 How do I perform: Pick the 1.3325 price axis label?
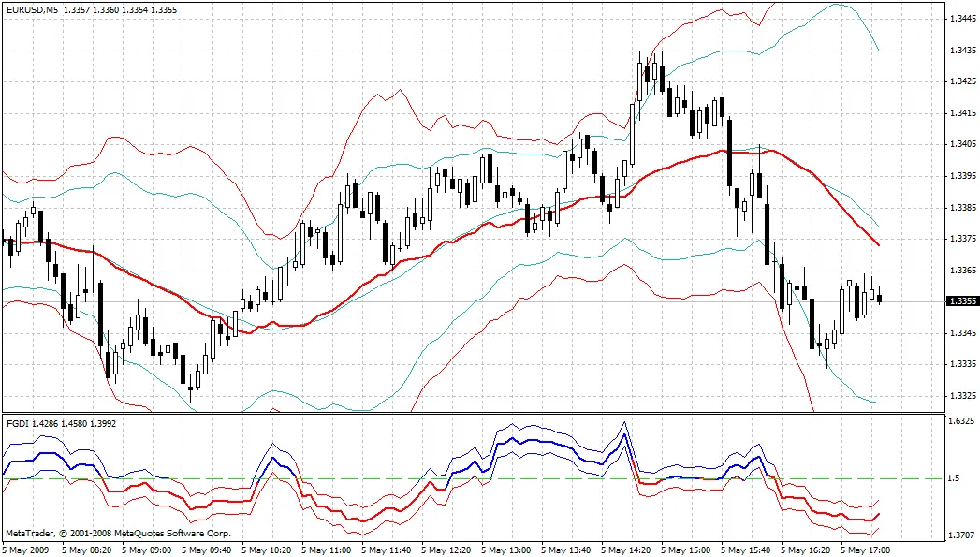(962, 395)
